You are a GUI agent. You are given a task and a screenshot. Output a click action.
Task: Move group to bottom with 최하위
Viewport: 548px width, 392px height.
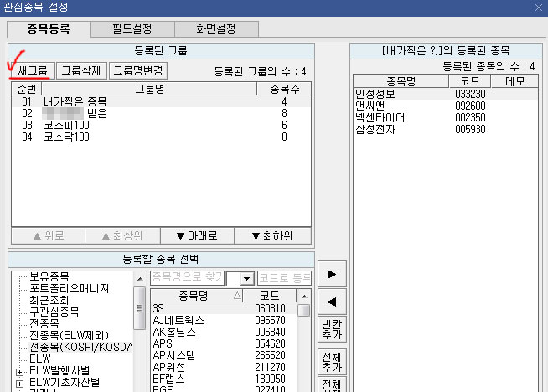[272, 236]
